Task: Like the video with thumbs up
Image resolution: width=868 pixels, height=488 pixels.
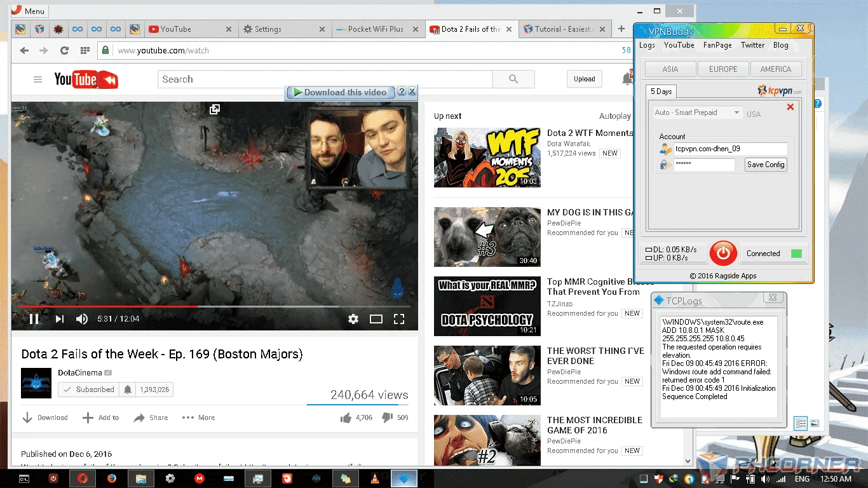Action: (346, 417)
